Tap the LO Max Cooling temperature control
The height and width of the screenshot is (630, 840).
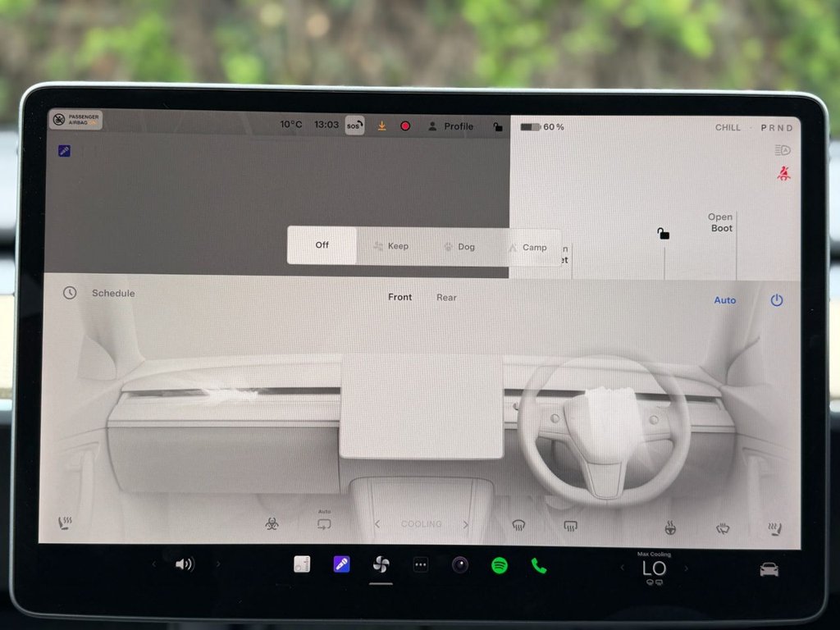655,567
